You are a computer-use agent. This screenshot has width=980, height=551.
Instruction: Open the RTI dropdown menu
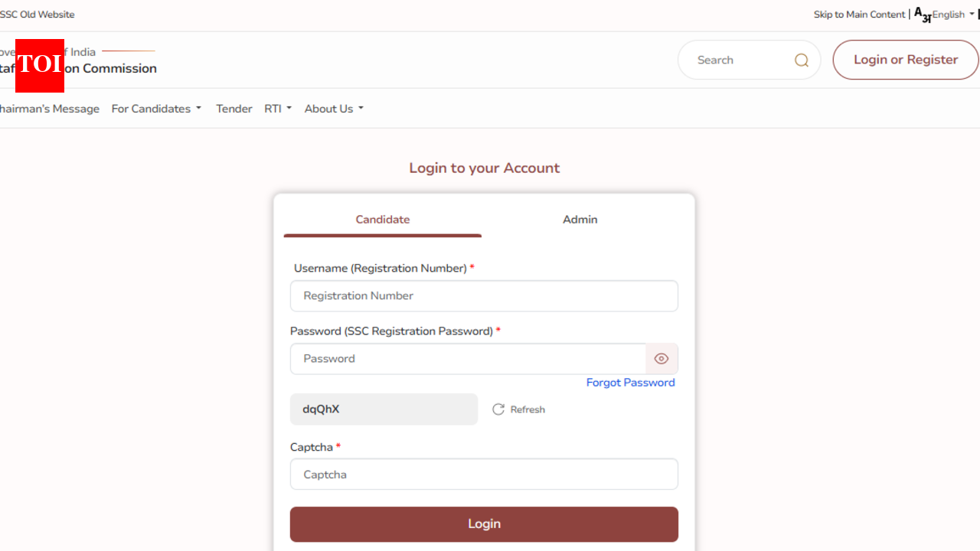point(278,109)
